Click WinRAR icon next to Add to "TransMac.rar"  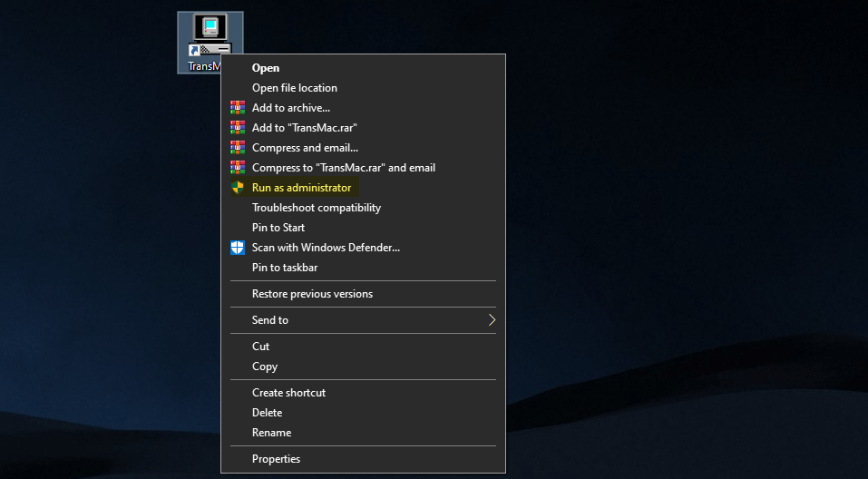tap(238, 127)
